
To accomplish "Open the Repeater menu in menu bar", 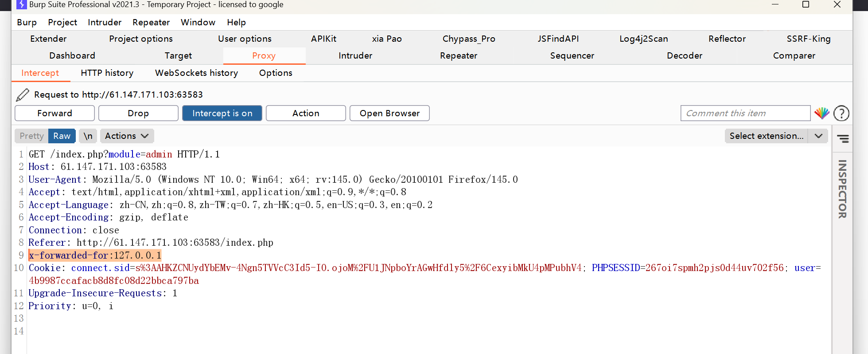I will click(151, 22).
